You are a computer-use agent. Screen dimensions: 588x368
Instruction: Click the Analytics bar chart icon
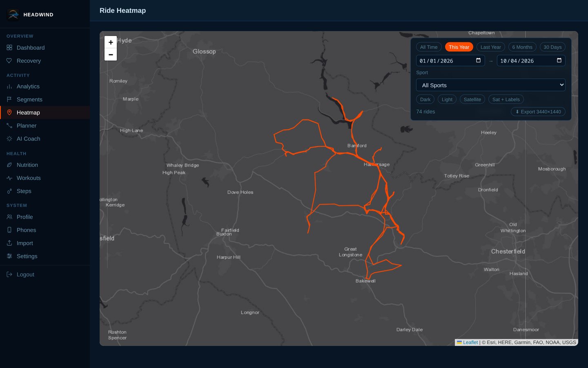[9, 87]
